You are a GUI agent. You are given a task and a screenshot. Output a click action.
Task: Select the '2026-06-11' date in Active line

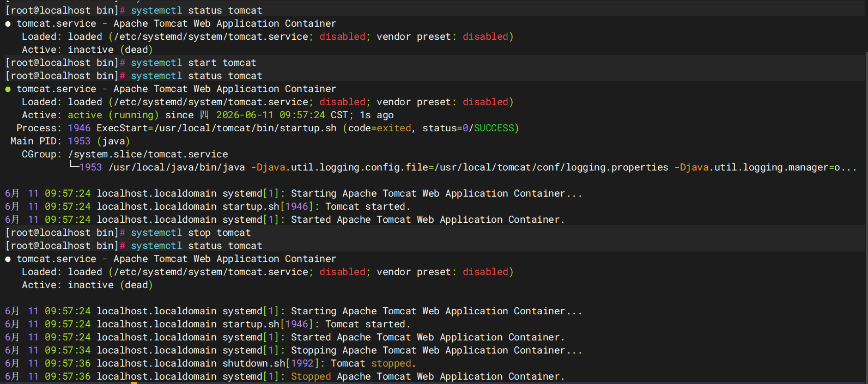pos(245,115)
